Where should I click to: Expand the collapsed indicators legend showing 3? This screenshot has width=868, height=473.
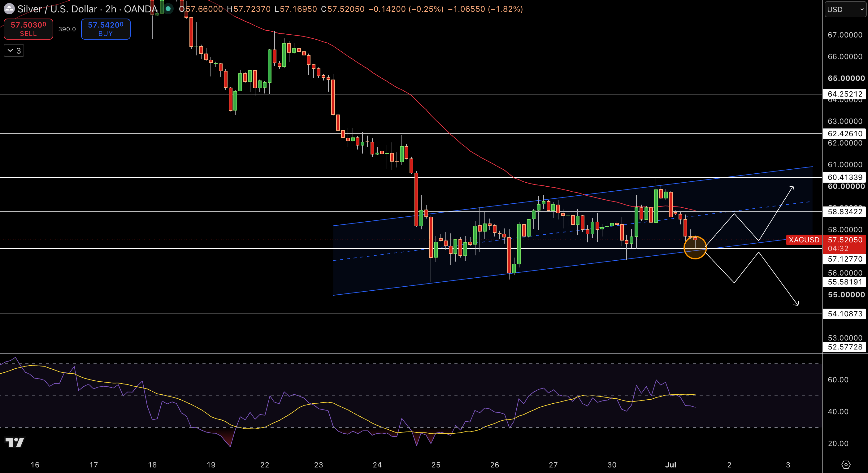coord(14,50)
